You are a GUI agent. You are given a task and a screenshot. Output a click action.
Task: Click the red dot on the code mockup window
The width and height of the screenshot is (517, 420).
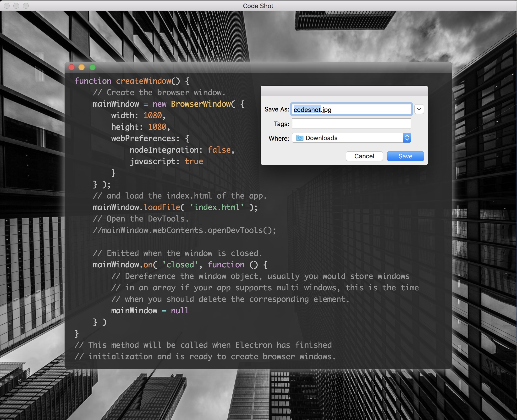pyautogui.click(x=71, y=67)
